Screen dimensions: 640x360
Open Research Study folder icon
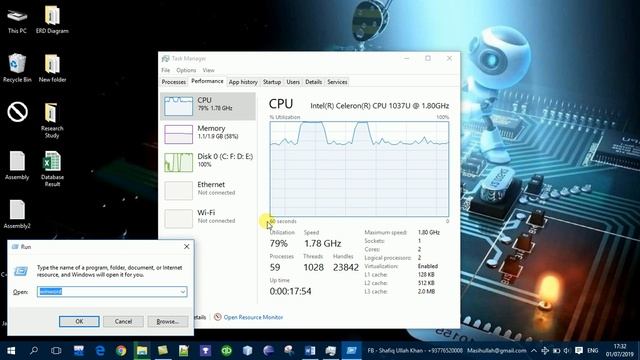pyautogui.click(x=52, y=121)
